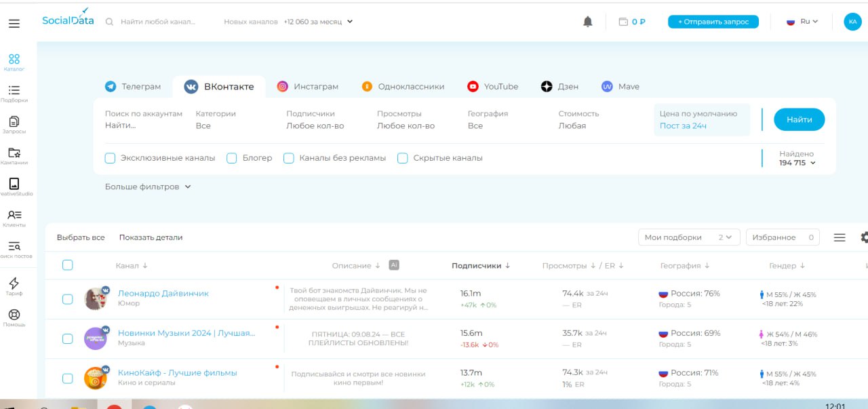Open CreativeStudio in the sidebar
The height and width of the screenshot is (409, 868).
coord(14,187)
